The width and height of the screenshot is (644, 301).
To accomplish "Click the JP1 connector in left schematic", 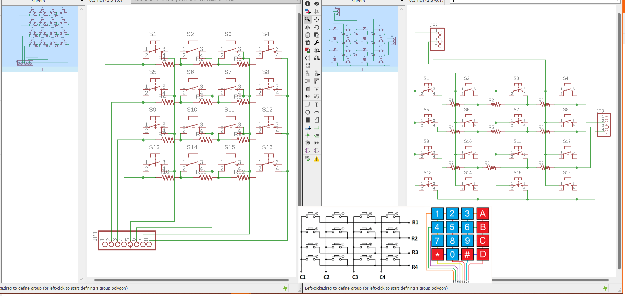I will click(x=127, y=241).
